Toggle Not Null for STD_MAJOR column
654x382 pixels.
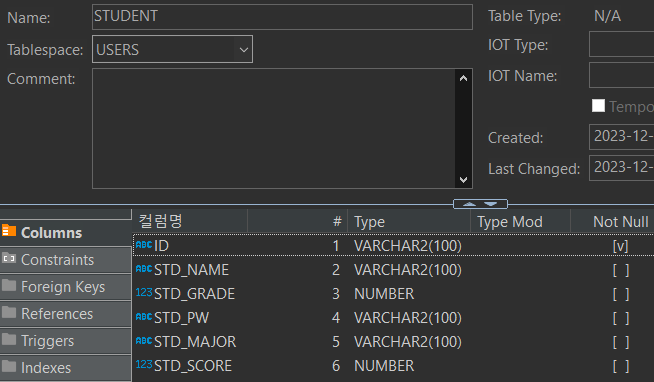(x=620, y=342)
